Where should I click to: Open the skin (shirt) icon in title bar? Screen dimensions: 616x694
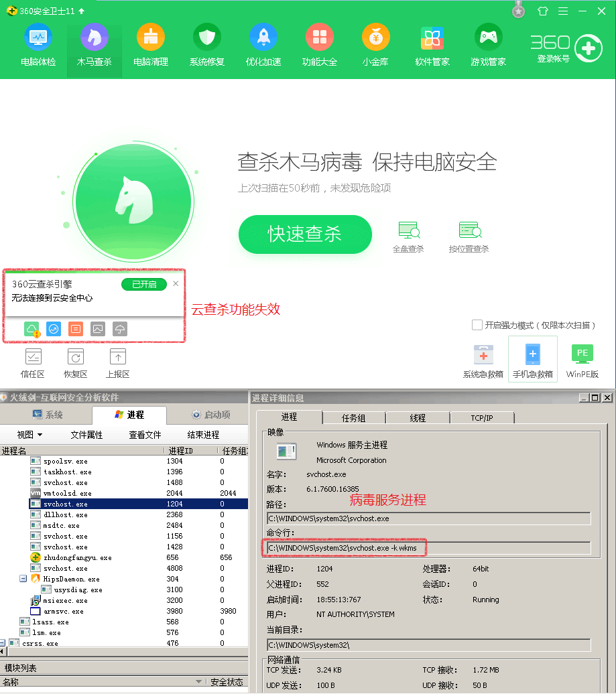[543, 11]
